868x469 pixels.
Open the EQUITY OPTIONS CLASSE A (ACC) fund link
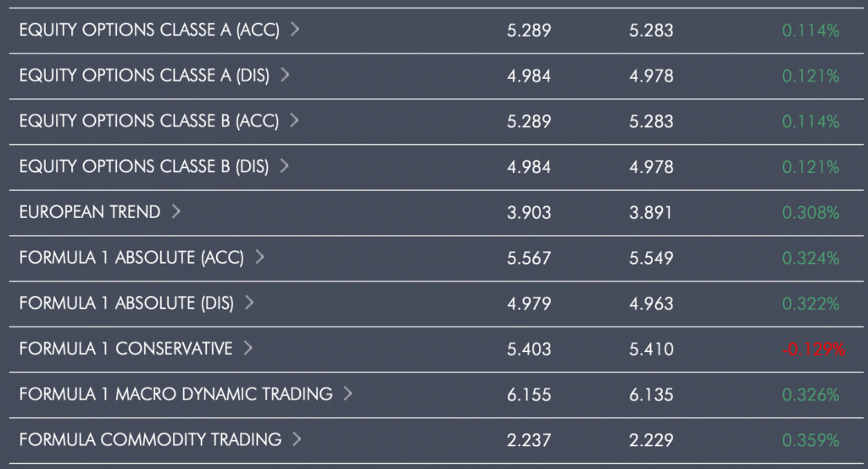pos(149,30)
